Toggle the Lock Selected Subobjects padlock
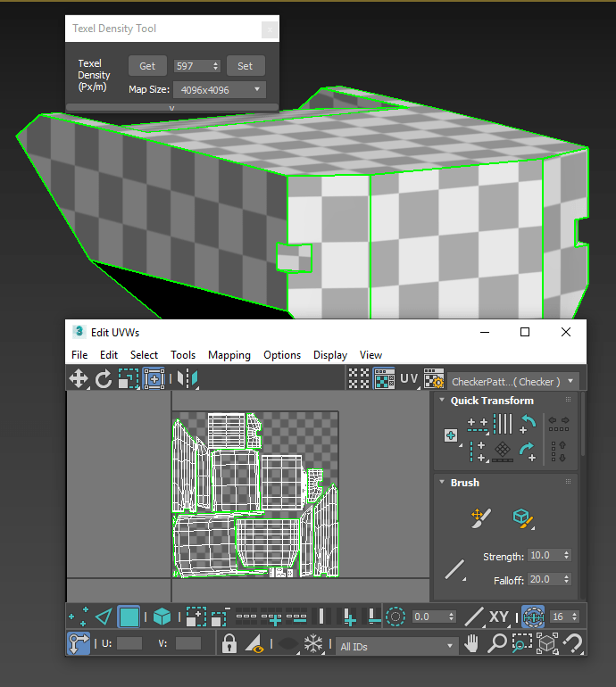Image resolution: width=616 pixels, height=687 pixels. point(229,643)
